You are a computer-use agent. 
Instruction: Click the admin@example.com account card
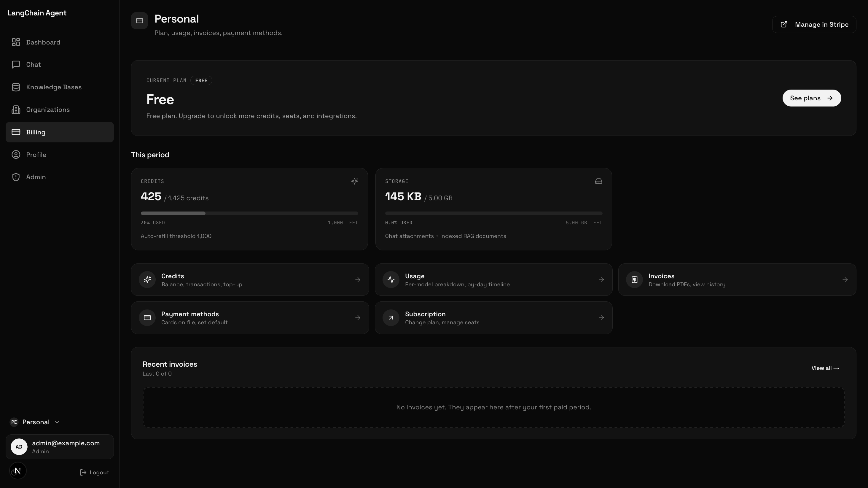[60, 447]
